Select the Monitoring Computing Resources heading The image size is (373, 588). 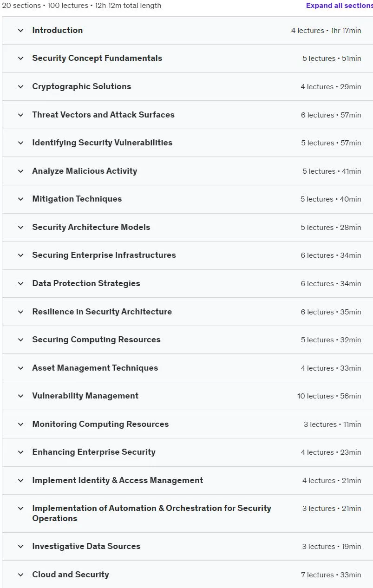[x=100, y=424]
